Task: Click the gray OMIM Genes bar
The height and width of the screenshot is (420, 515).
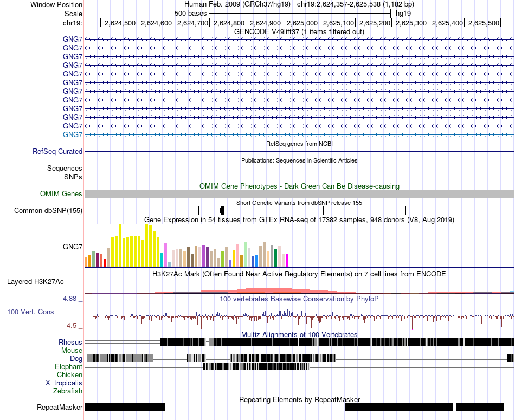Action: [300, 194]
